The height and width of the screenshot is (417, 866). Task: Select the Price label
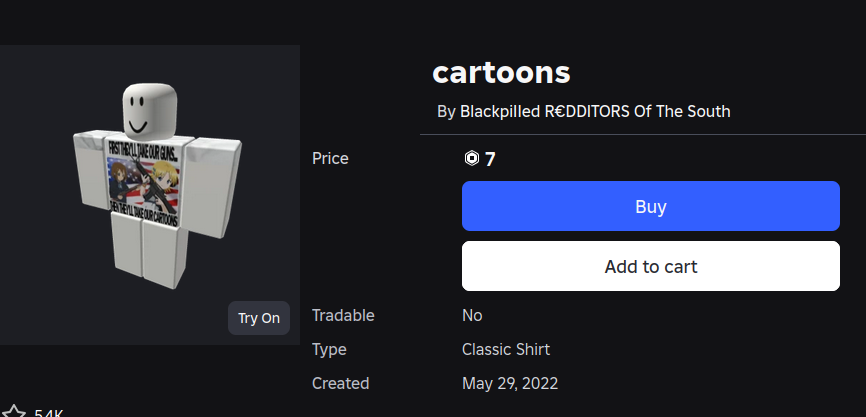pos(330,159)
